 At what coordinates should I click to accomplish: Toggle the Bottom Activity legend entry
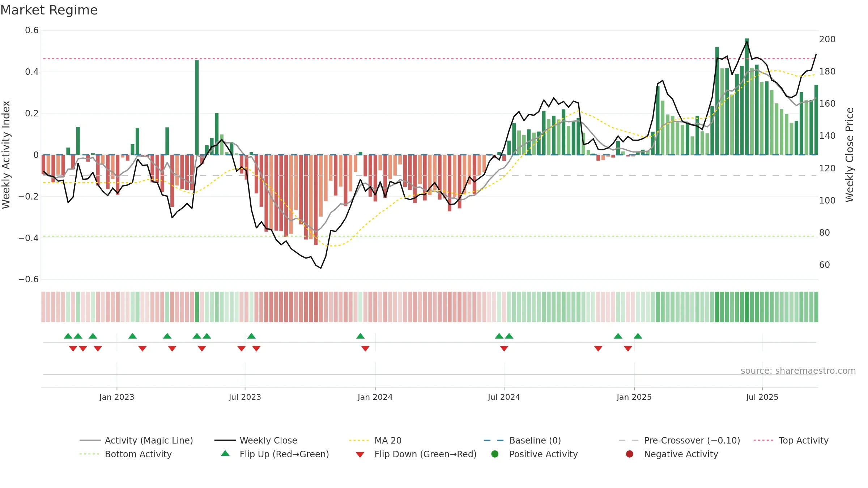pyautogui.click(x=125, y=454)
